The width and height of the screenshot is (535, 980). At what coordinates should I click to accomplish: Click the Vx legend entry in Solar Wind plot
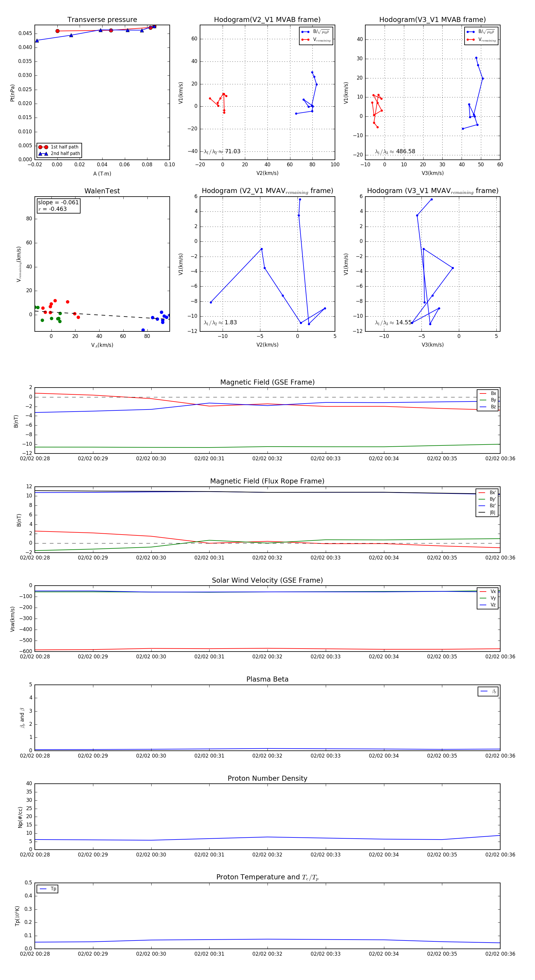(488, 591)
